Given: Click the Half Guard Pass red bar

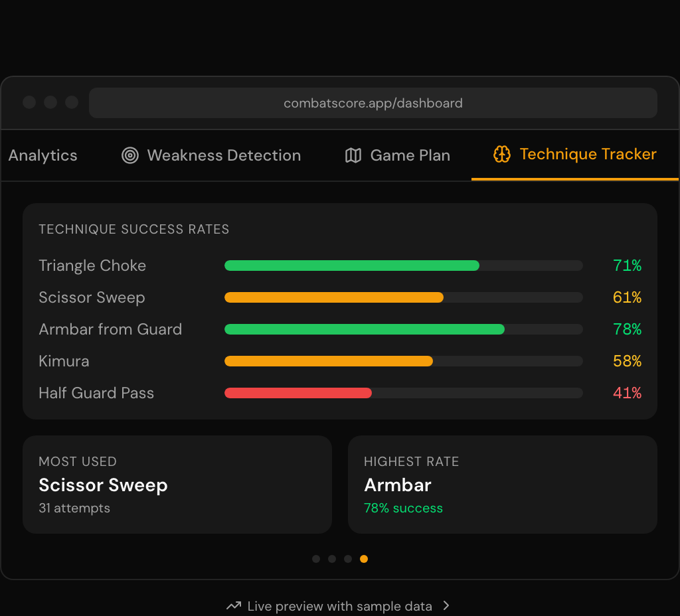Looking at the screenshot, I should 298,393.
